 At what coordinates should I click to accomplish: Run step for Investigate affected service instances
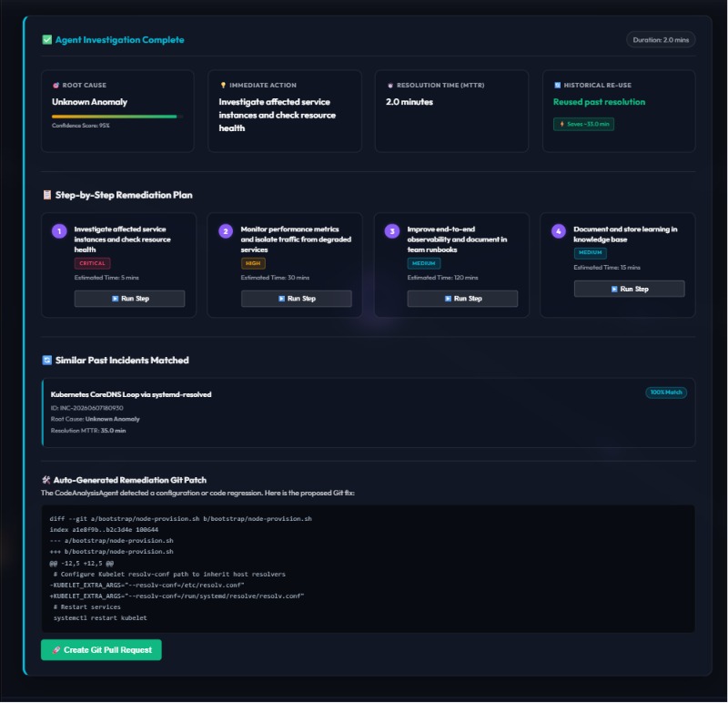point(129,299)
